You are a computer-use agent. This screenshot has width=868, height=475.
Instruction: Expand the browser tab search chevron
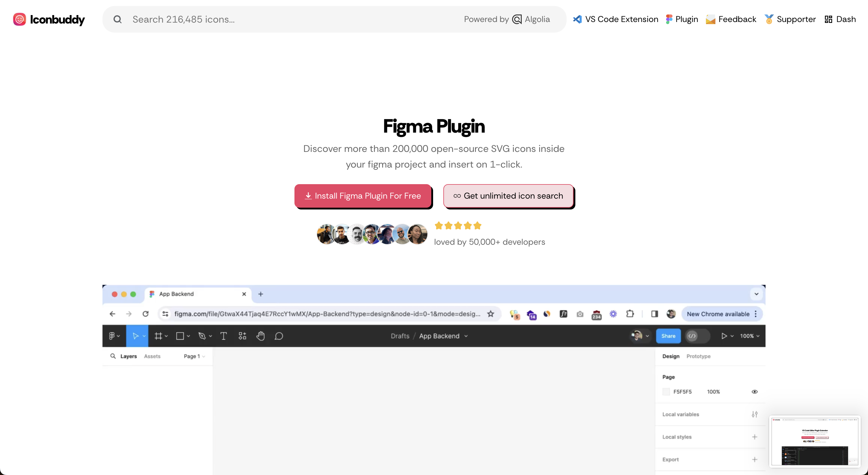click(756, 294)
